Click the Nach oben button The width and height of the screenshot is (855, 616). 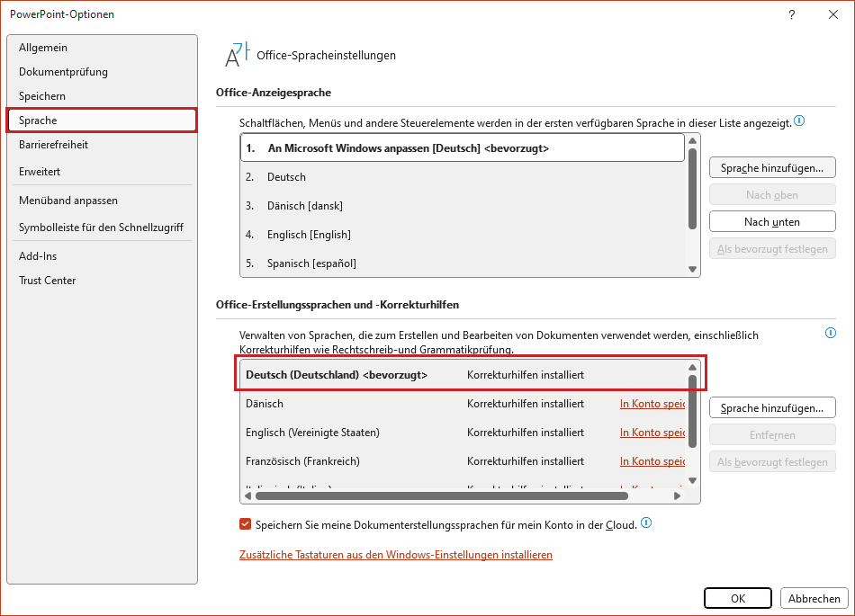(772, 195)
